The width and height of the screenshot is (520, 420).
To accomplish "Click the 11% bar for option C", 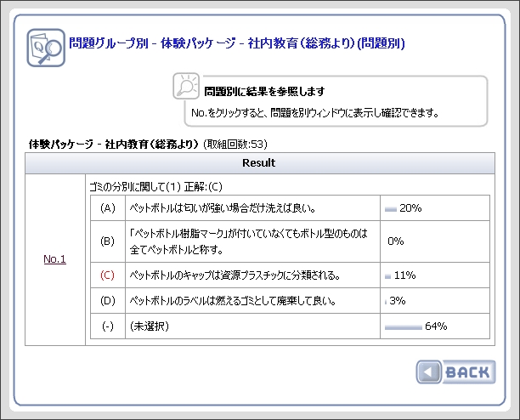I will pyautogui.click(x=388, y=275).
